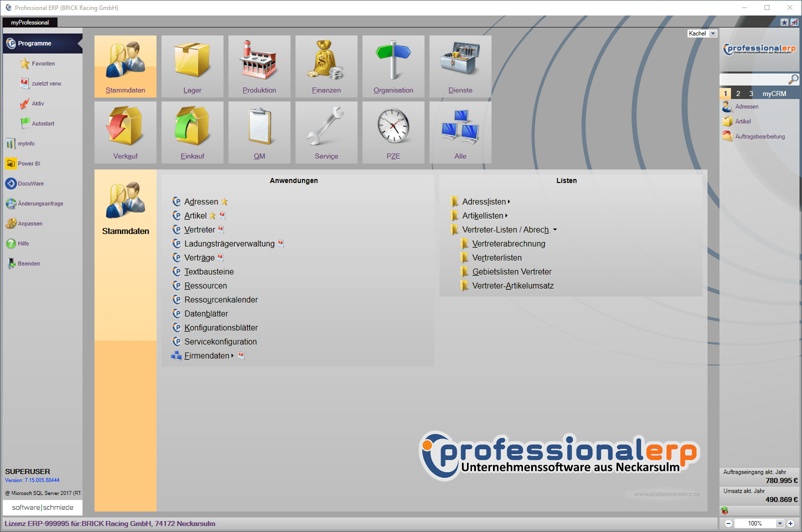Screen dimensions: 802x532
Task: Open the Lager tile with box icon
Action: (x=192, y=66)
